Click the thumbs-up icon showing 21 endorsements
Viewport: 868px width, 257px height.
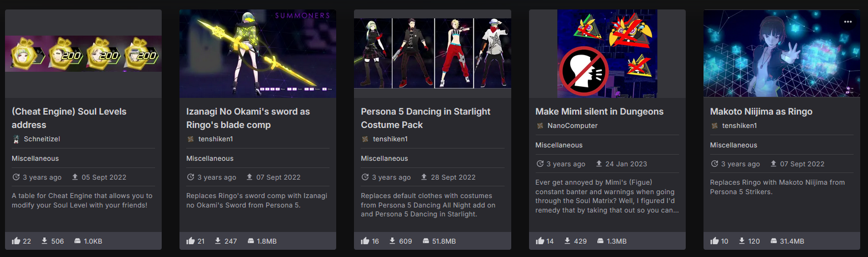191,241
